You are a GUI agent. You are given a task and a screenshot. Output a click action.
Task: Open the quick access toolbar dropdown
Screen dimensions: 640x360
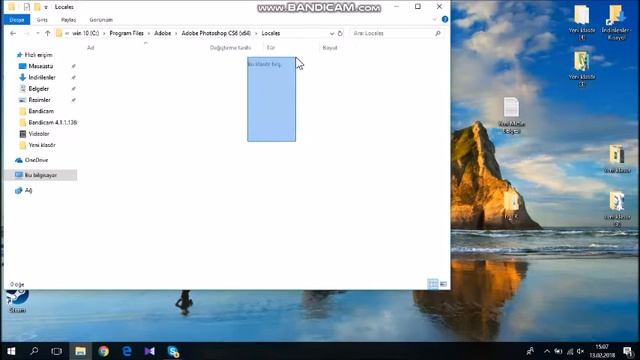point(46,7)
